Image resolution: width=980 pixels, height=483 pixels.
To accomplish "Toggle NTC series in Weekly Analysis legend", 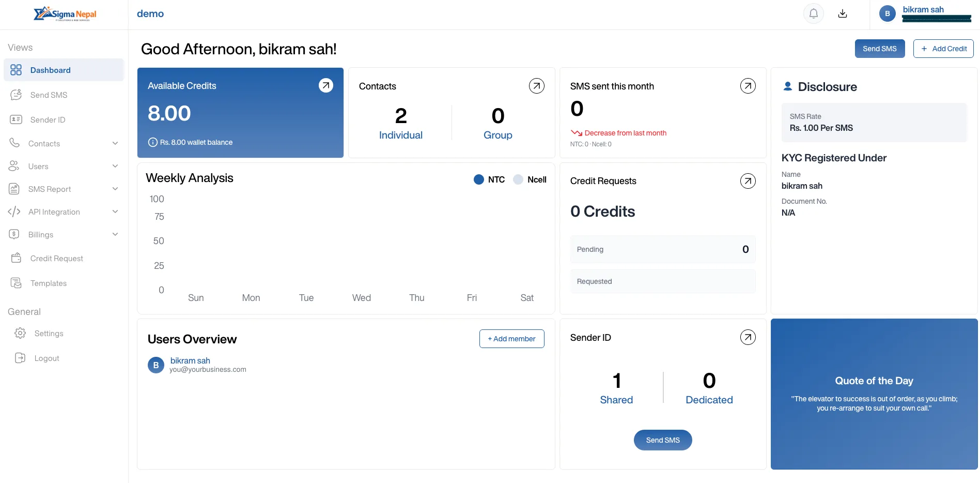I will [489, 179].
